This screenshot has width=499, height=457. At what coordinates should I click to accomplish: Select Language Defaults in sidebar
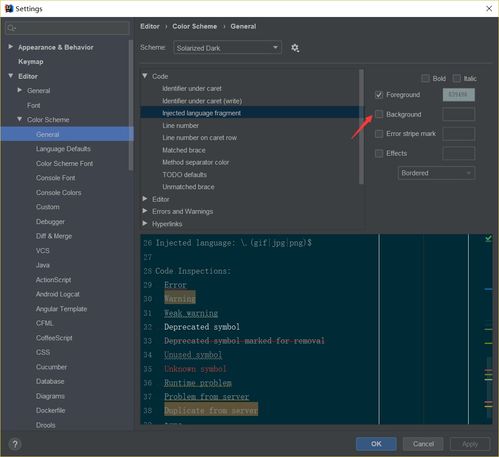click(x=63, y=149)
